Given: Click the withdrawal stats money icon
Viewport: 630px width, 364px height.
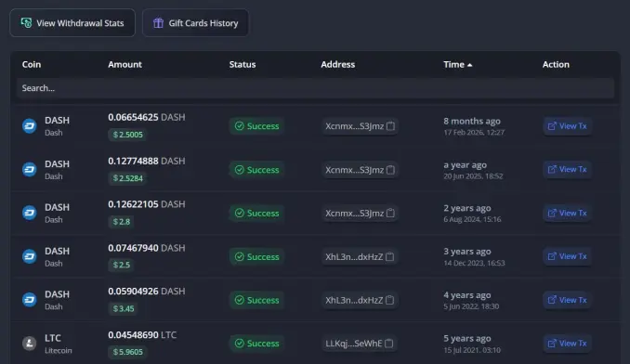Looking at the screenshot, I should [x=27, y=23].
